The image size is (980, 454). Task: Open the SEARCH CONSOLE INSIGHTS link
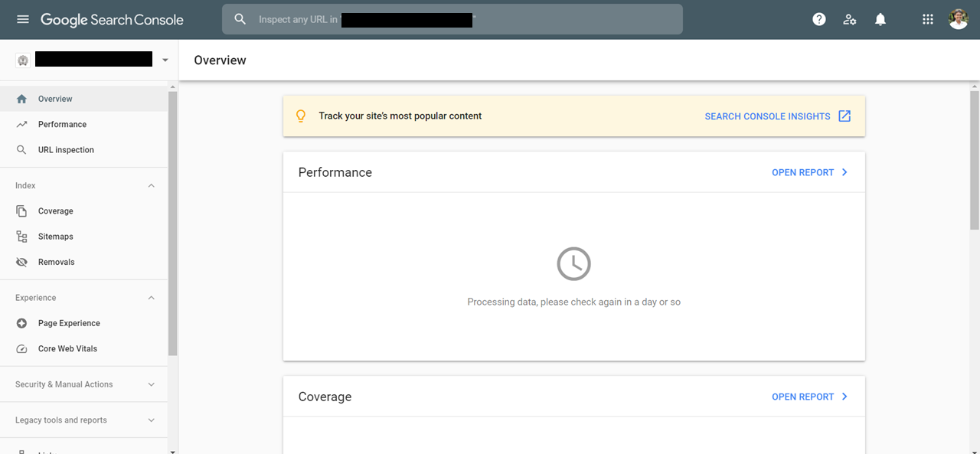tap(767, 116)
